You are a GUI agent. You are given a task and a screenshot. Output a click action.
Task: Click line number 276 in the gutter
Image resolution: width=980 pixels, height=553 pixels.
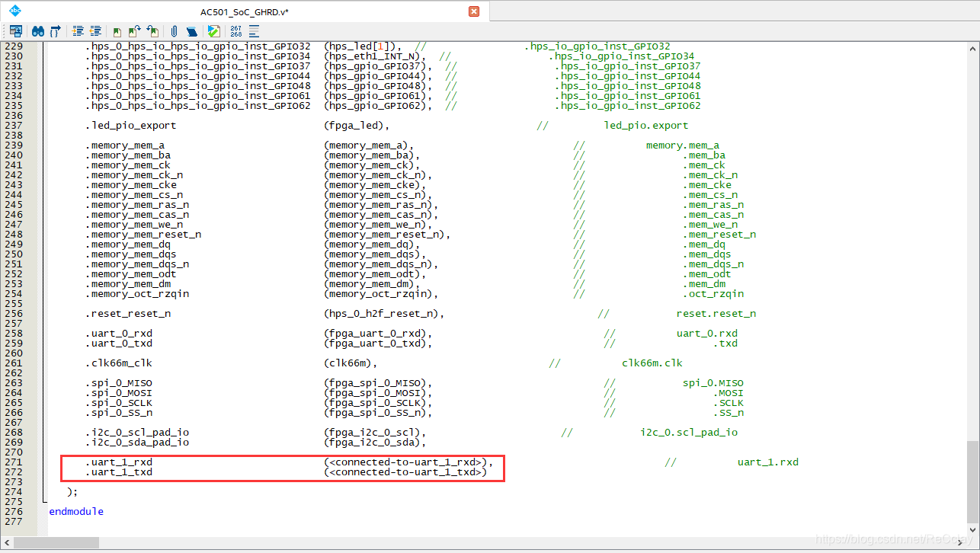[14, 511]
